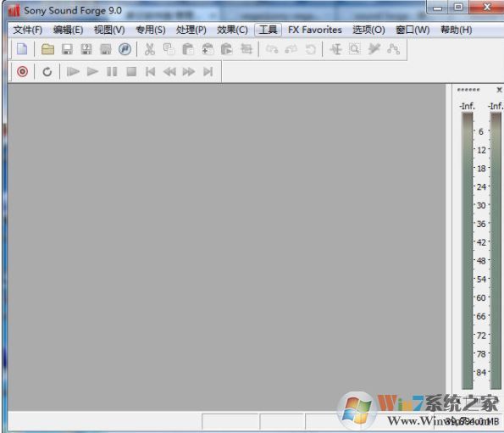Image resolution: width=504 pixels, height=433 pixels.
Task: Click the Save As floppy icon
Action: (x=86, y=49)
